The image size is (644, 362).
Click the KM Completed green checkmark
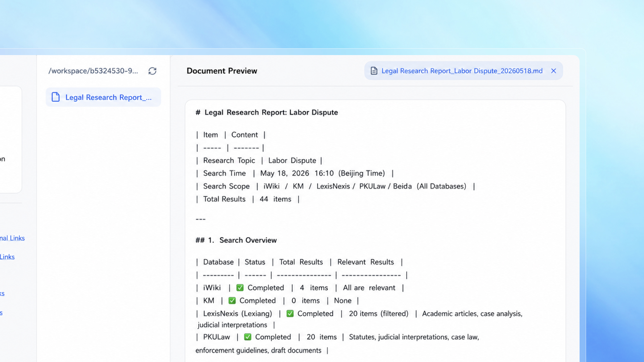coord(232,300)
